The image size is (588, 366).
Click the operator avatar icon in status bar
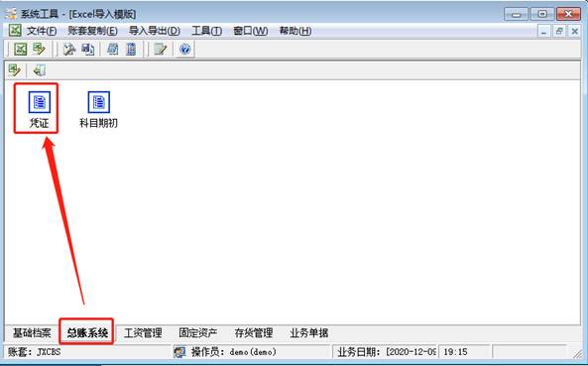tap(180, 352)
